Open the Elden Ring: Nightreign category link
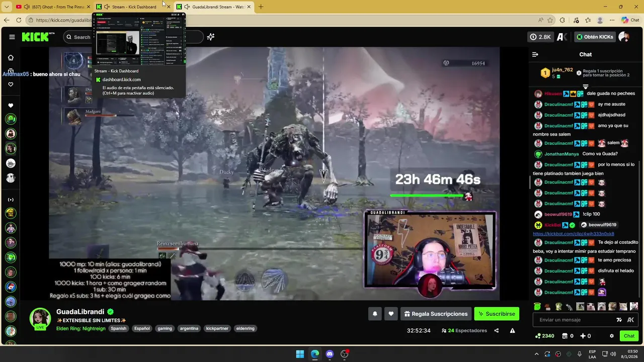644x362 pixels. click(81, 328)
